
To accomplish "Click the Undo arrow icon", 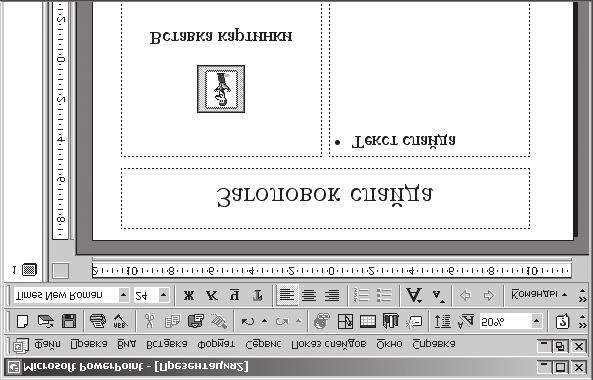I will click(x=248, y=322).
